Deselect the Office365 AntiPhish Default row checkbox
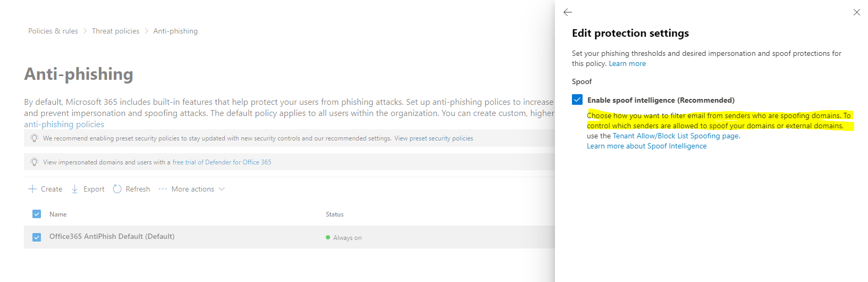Viewport: 868px width, 282px height. pyautogui.click(x=37, y=237)
